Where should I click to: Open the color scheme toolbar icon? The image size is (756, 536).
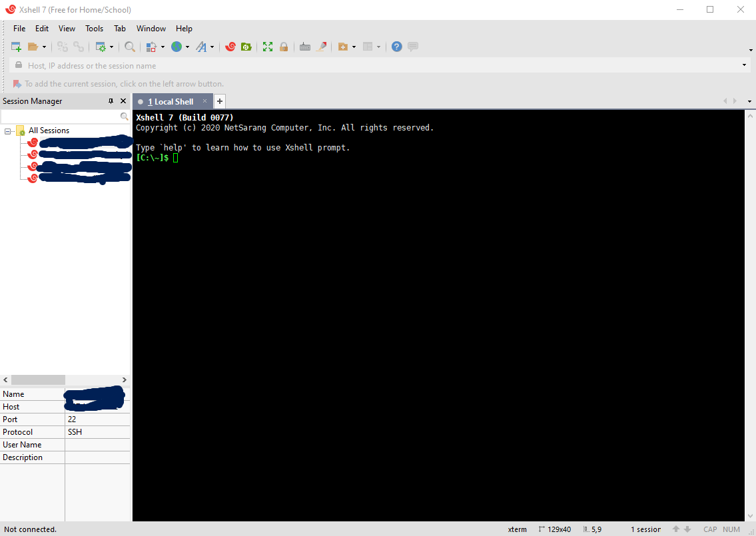point(151,47)
